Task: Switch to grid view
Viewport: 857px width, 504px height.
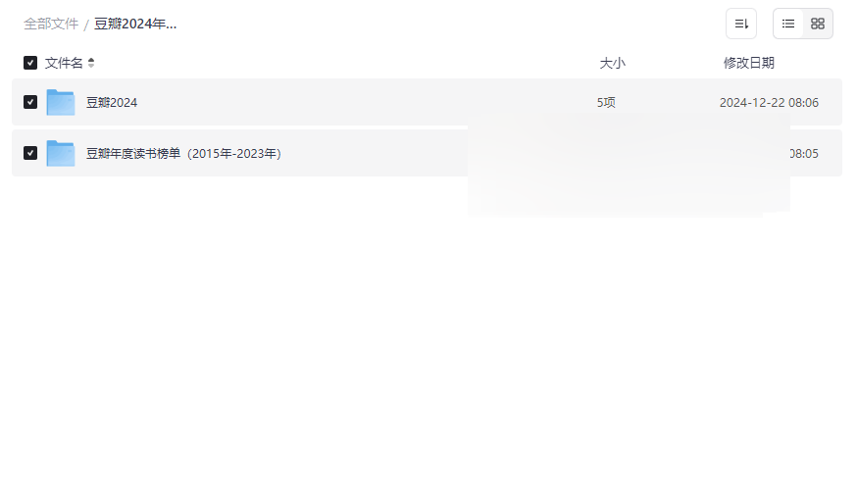Action: pos(818,24)
